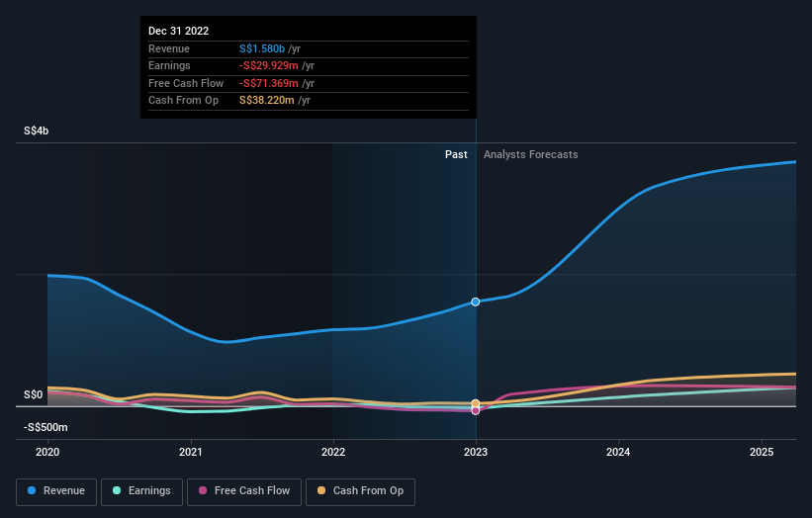Click the Cash From Op label in tooltip
This screenshot has height=518, width=812.
[x=183, y=101]
